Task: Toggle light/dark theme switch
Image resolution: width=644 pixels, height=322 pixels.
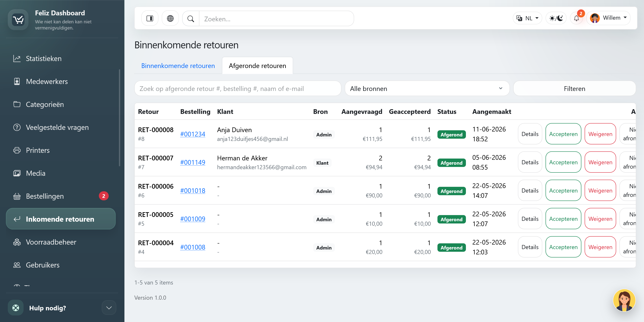Action: [556, 18]
